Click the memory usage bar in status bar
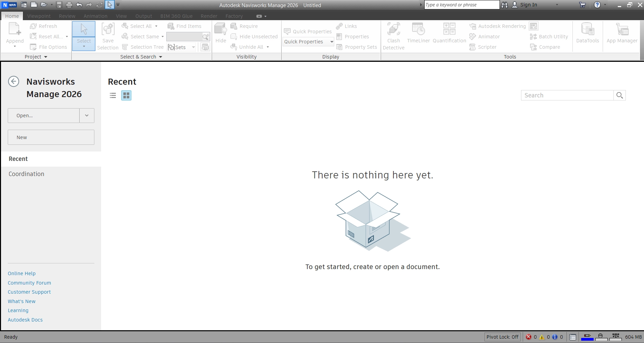This screenshot has height=343, width=644. (633, 337)
